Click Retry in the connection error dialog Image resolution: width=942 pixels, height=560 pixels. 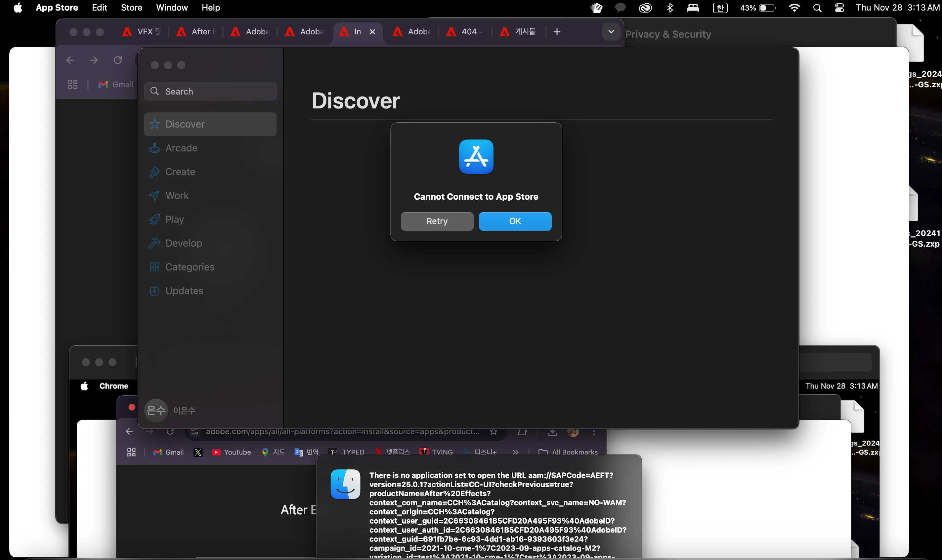[x=437, y=221]
